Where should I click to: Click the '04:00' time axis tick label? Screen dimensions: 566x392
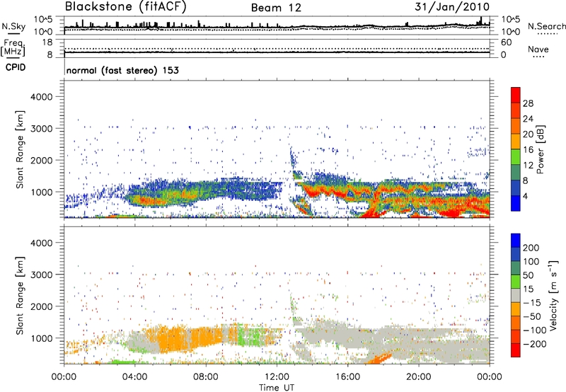coord(134,377)
